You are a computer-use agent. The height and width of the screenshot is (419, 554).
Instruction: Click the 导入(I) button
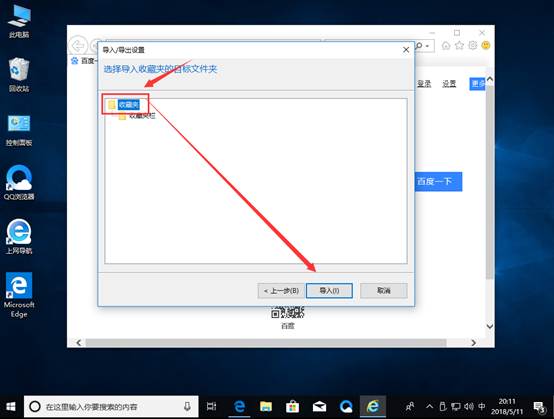329,291
